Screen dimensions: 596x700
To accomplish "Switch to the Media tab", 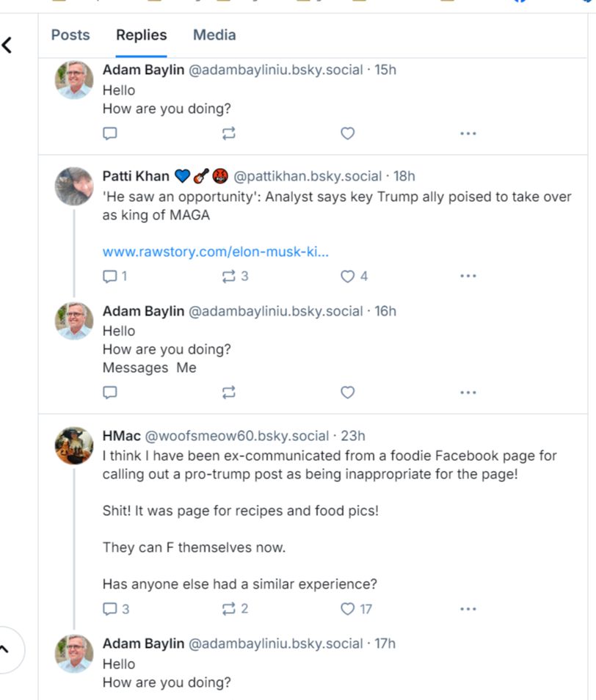I will click(214, 35).
